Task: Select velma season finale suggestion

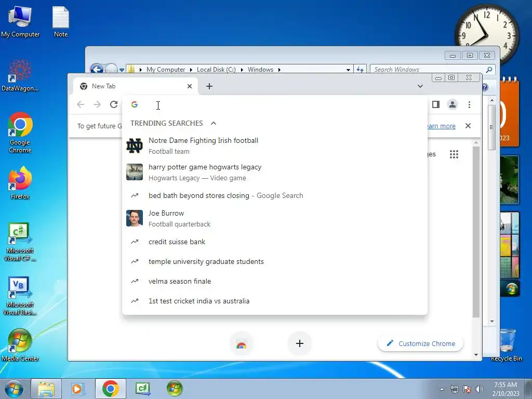Action: click(275, 281)
